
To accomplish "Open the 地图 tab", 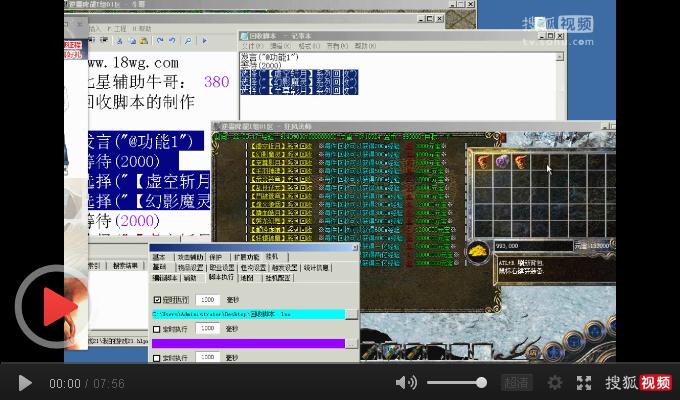I will (247, 278).
